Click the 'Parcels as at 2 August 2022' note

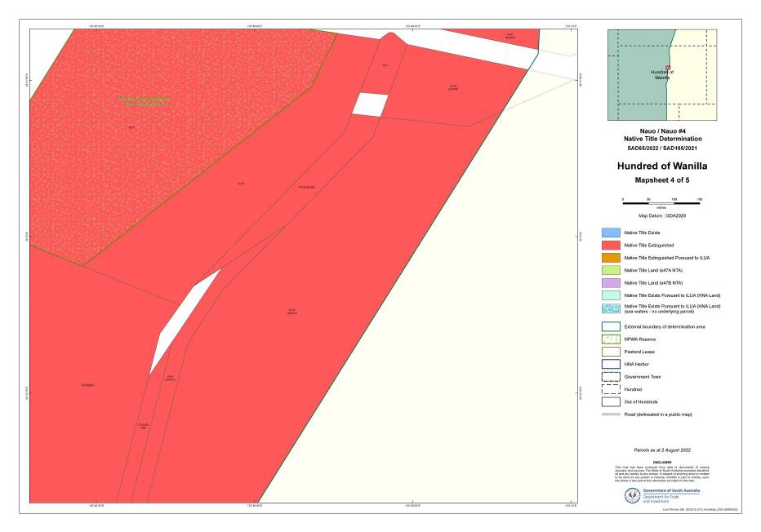click(x=662, y=450)
